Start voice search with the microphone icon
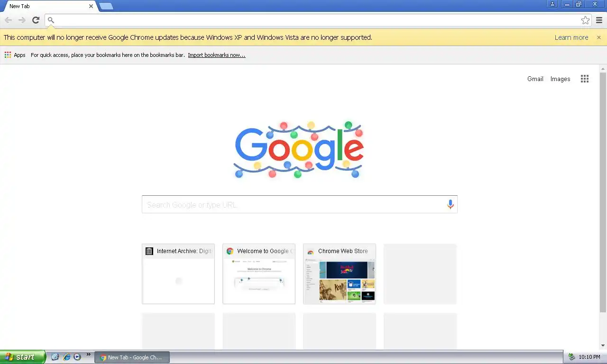This screenshot has height=364, width=607. 450,204
